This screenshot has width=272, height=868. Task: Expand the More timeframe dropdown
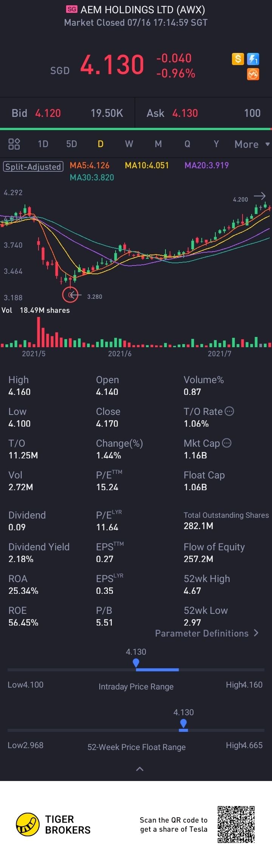point(252,144)
